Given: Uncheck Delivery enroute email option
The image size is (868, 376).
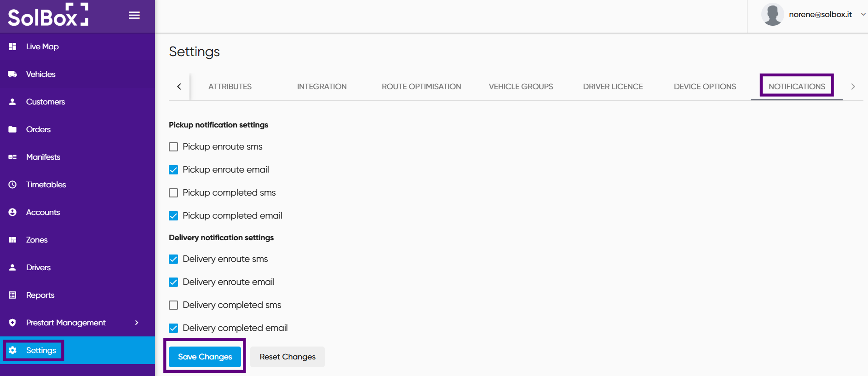Looking at the screenshot, I should coord(173,282).
